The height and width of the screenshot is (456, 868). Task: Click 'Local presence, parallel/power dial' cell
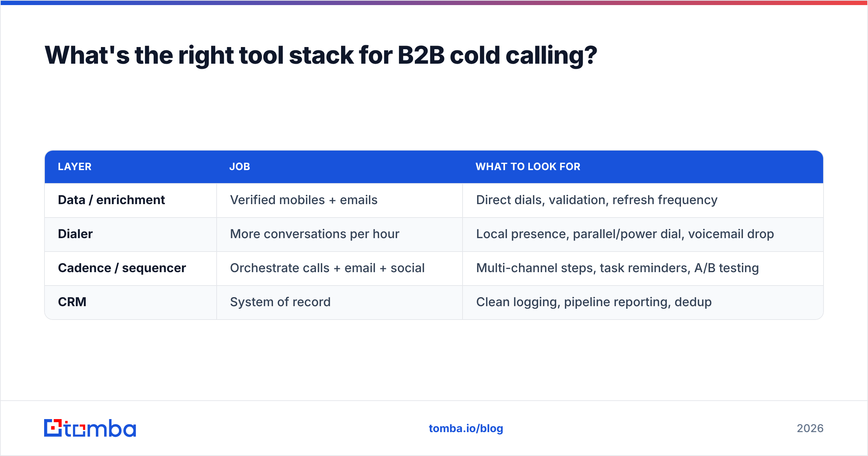pos(643,234)
